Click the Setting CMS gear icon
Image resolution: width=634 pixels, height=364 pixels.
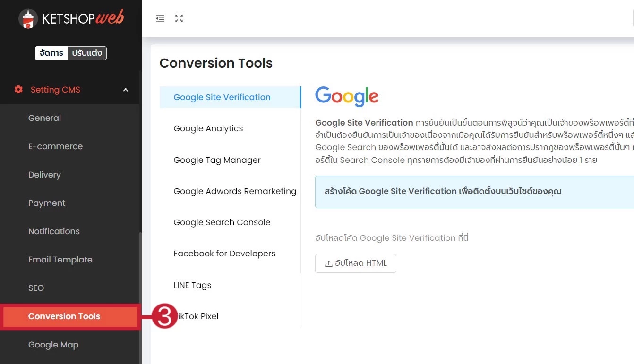pos(18,90)
